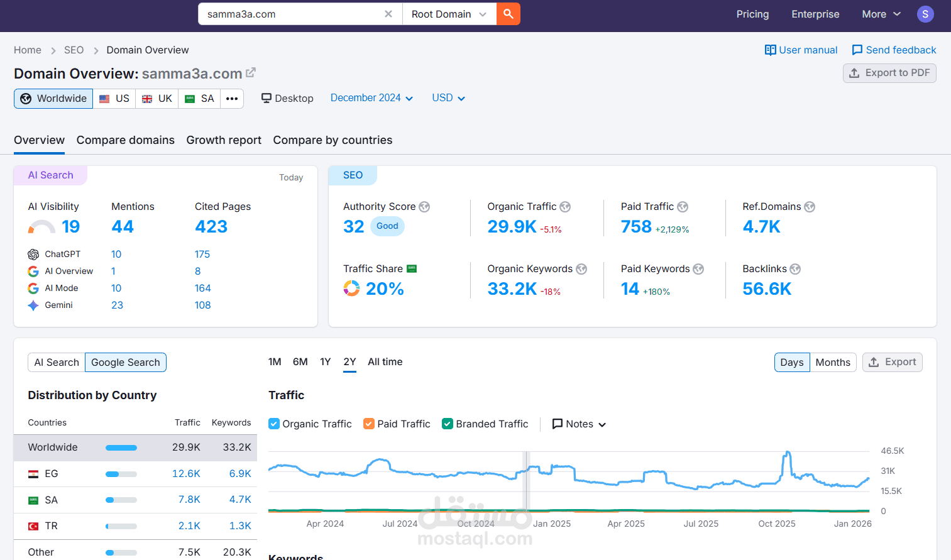Image resolution: width=951 pixels, height=560 pixels.
Task: Go to SEO breadcrumb
Action: click(74, 50)
